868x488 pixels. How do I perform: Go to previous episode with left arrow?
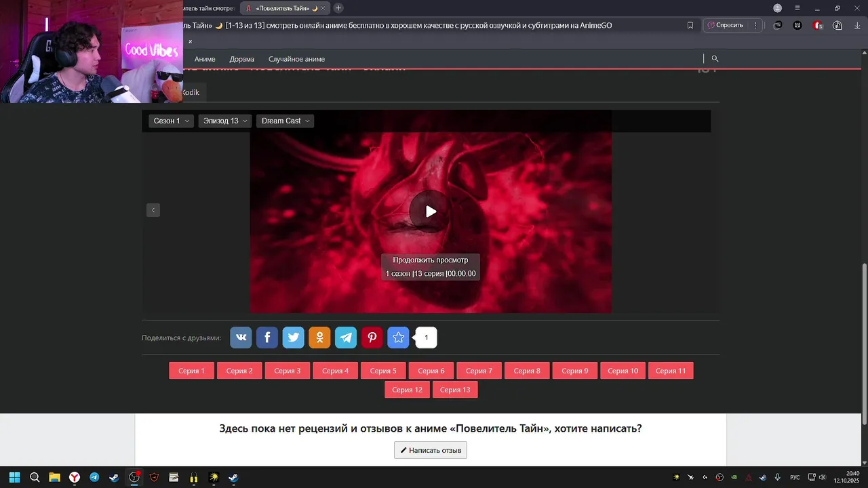tap(153, 210)
